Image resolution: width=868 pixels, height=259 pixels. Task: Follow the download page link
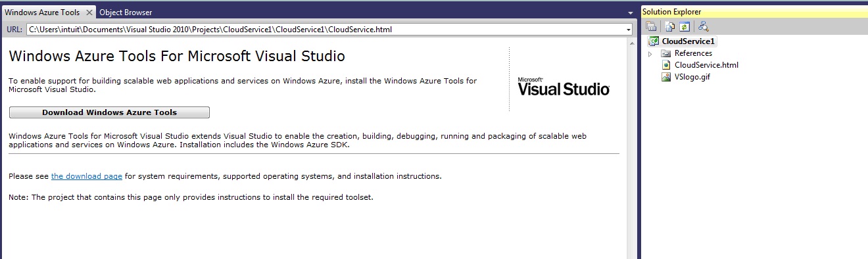[87, 176]
